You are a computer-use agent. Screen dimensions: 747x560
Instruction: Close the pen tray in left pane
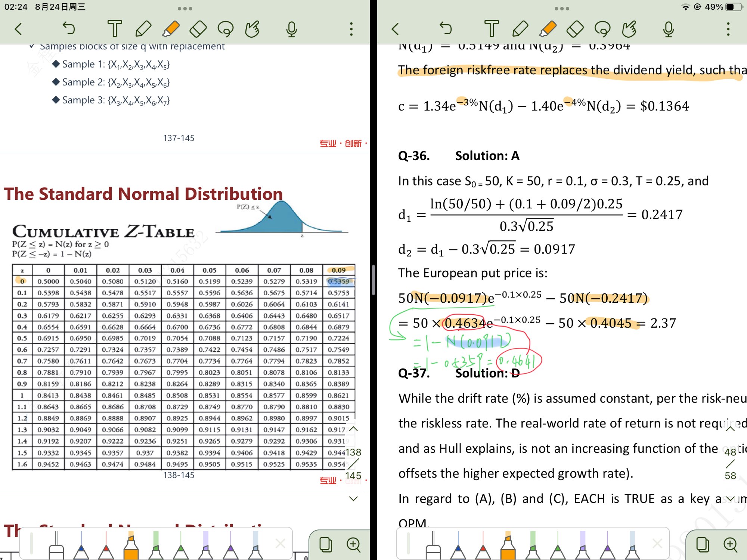coord(280,543)
